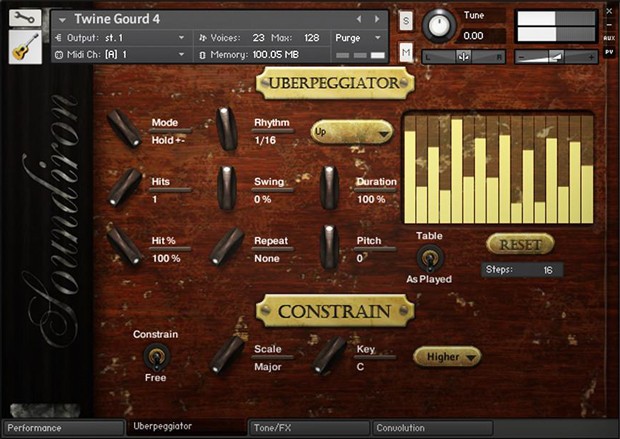This screenshot has width=620, height=439.
Task: Click the Scale knob
Action: [227, 355]
